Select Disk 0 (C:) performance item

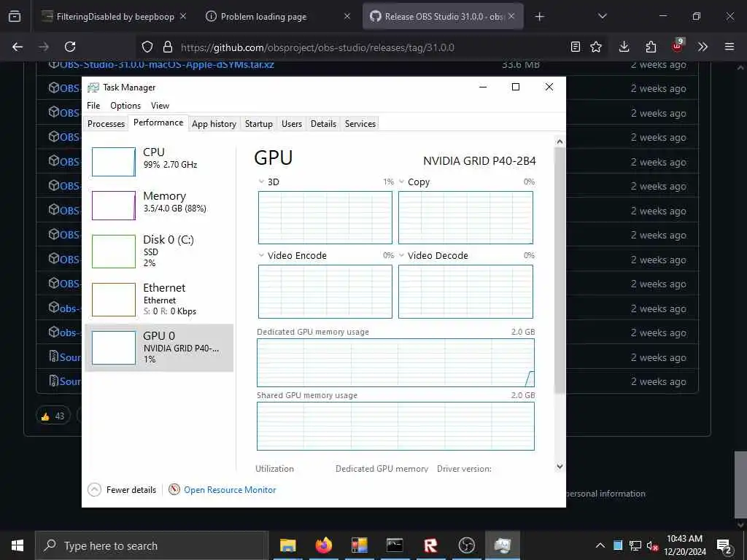coord(158,251)
